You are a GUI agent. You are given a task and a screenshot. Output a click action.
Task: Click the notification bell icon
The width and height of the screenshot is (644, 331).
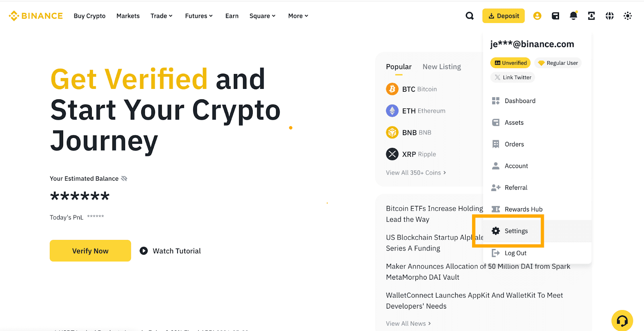point(573,16)
